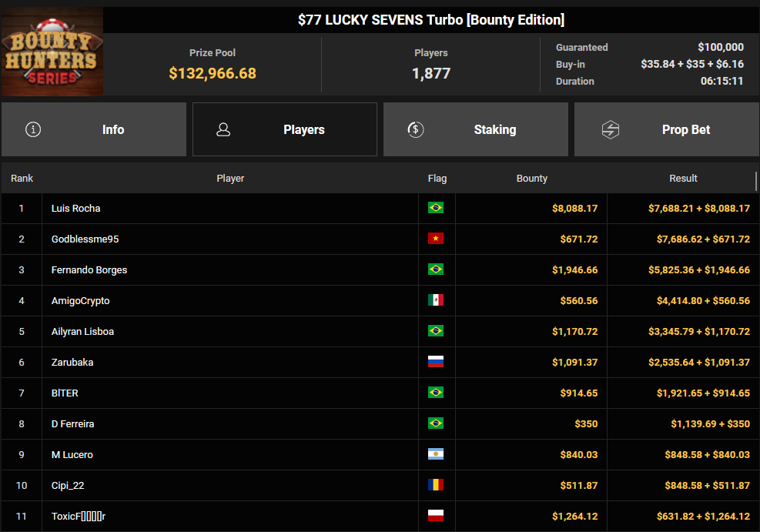Click the Bounty Hunters Series logo
Screen dimensions: 760x532
click(52, 52)
